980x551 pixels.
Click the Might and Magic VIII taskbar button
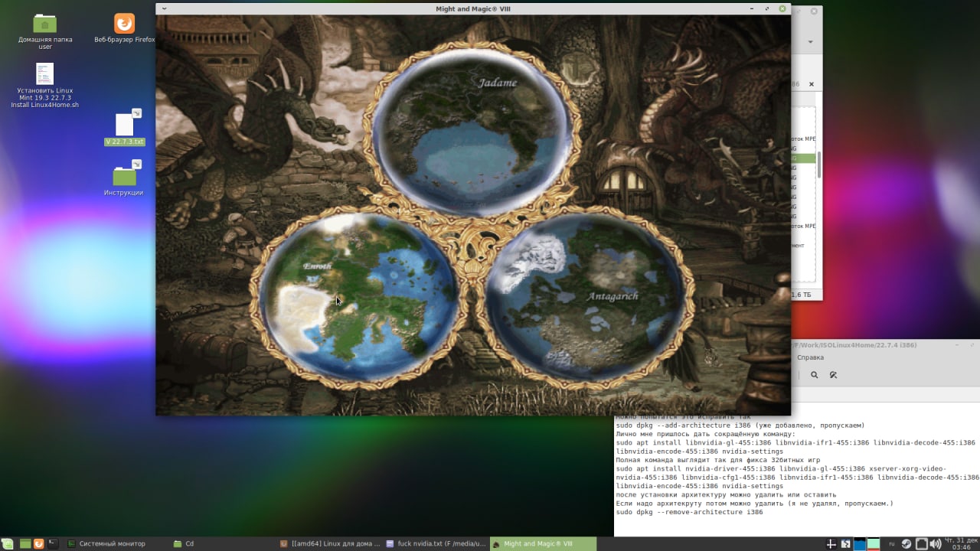543,543
